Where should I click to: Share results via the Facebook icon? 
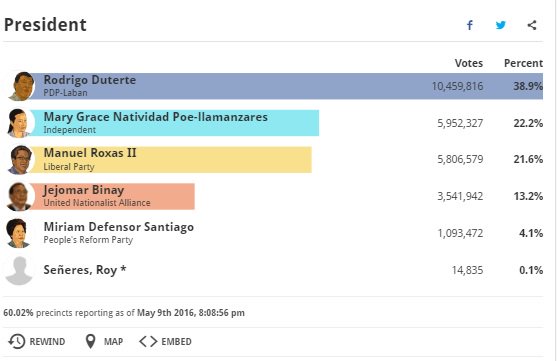(470, 25)
